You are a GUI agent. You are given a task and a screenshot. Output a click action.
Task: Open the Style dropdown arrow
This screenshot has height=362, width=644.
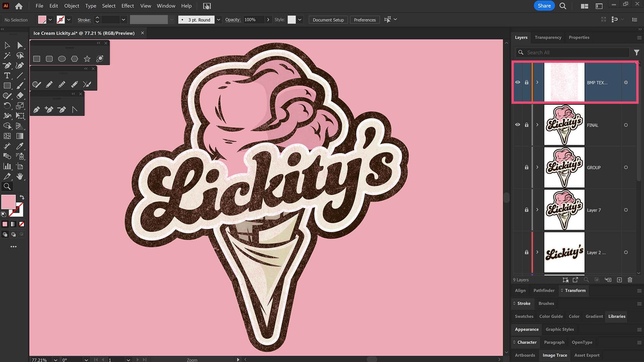[300, 20]
